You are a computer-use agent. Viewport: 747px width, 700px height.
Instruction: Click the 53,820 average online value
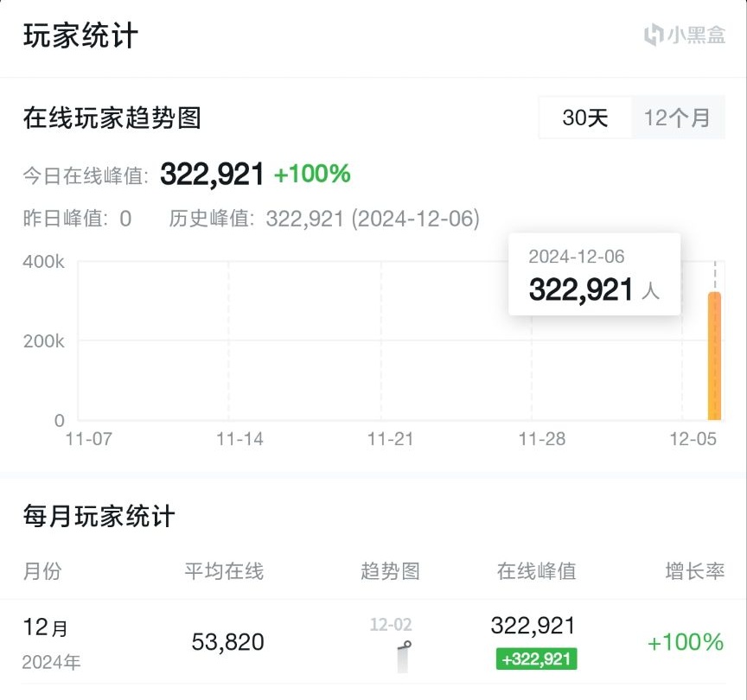coord(227,642)
